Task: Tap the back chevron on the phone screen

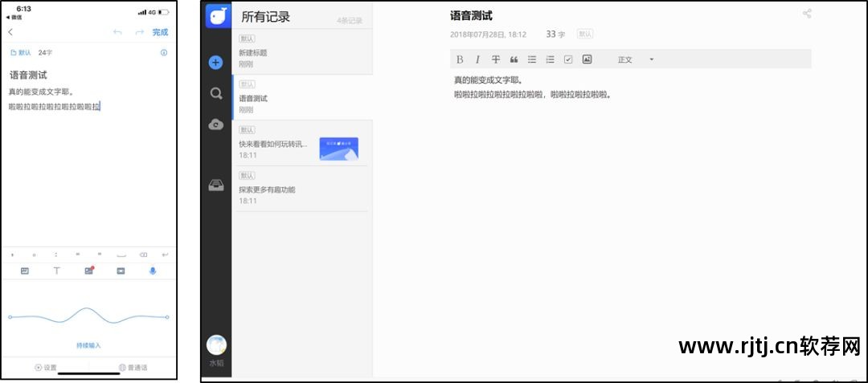Action: 10,32
